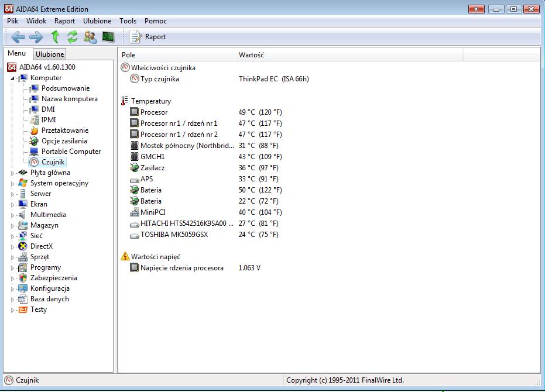Click the Portable Computer laptop icon
Image resolution: width=545 pixels, height=392 pixels.
coord(34,152)
